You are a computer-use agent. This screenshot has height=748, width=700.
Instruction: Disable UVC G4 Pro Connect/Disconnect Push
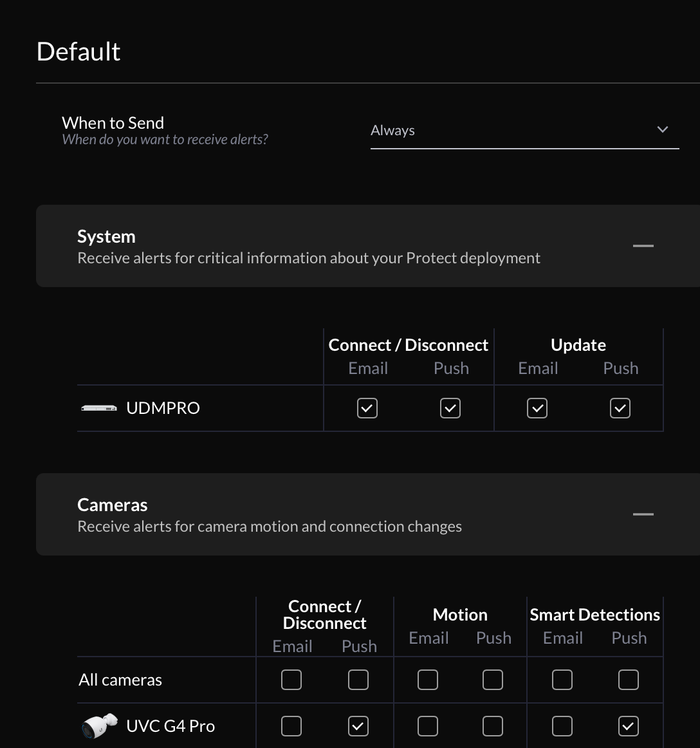358,726
